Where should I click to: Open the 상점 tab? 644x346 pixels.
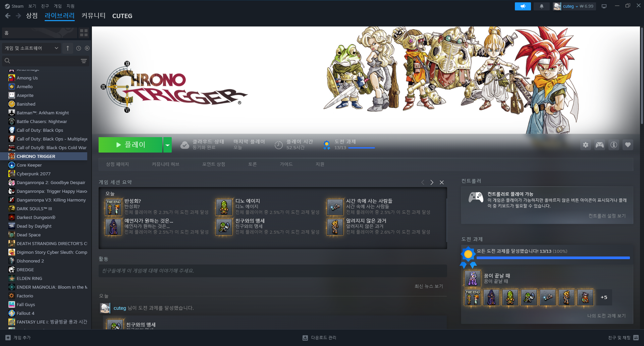tap(32, 16)
